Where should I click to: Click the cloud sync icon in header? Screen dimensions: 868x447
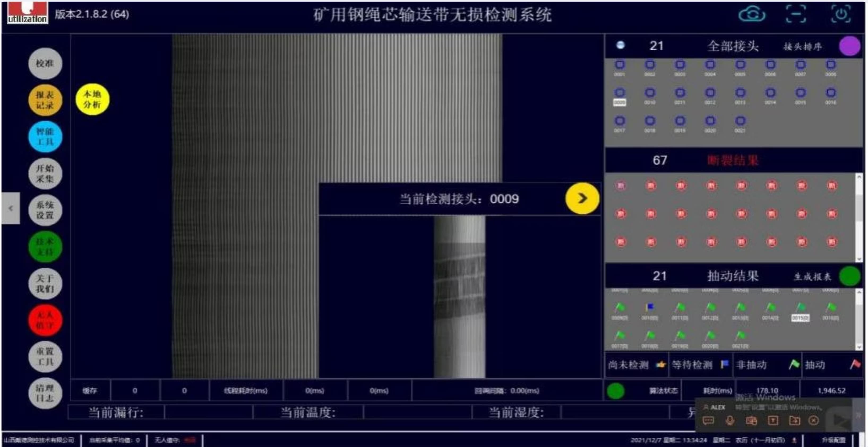[752, 15]
